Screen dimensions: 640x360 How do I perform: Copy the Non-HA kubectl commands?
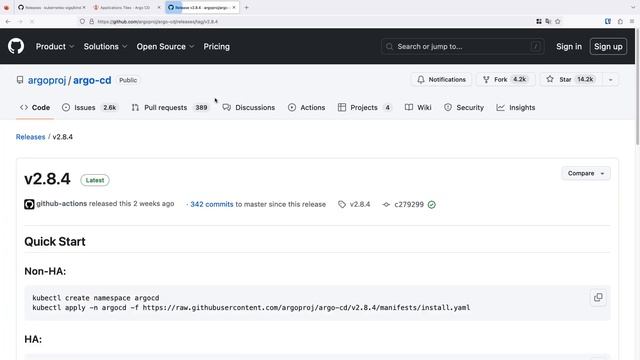[x=598, y=297]
